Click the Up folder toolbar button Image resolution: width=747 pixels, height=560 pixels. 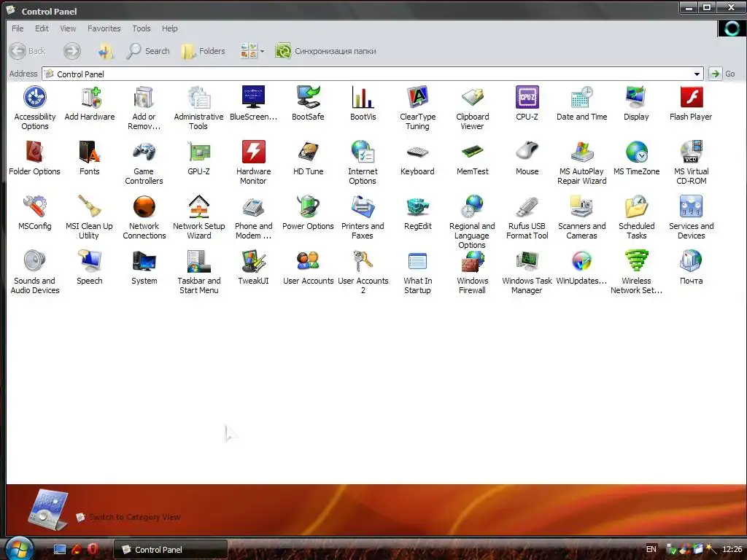[106, 51]
